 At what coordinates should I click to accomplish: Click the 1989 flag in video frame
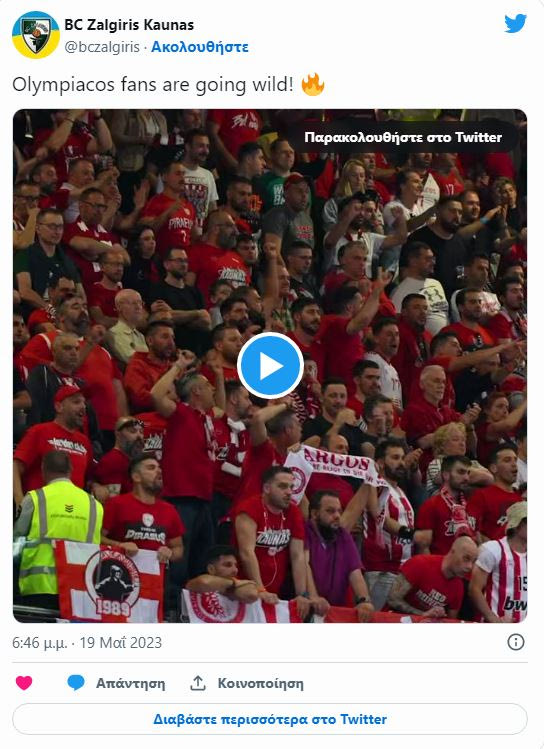[109, 581]
